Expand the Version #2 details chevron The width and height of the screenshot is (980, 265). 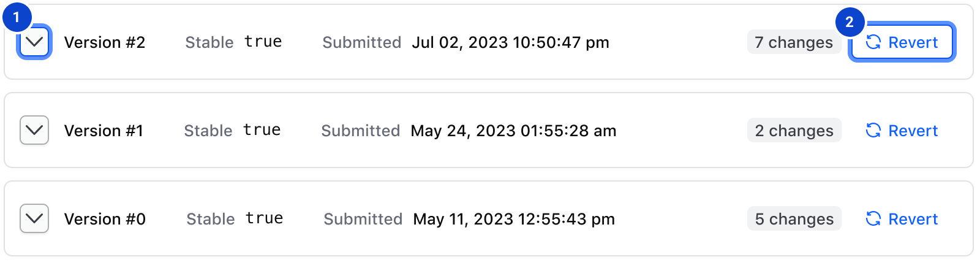tap(34, 42)
